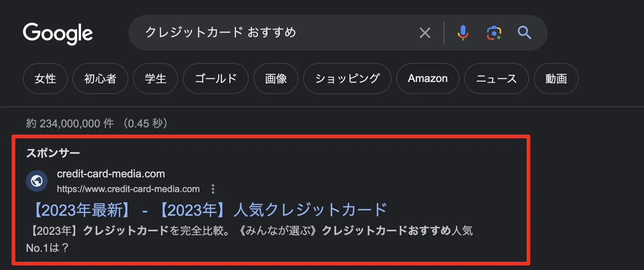Click the Google logo
Image resolution: width=644 pixels, height=270 pixels.
(x=58, y=33)
